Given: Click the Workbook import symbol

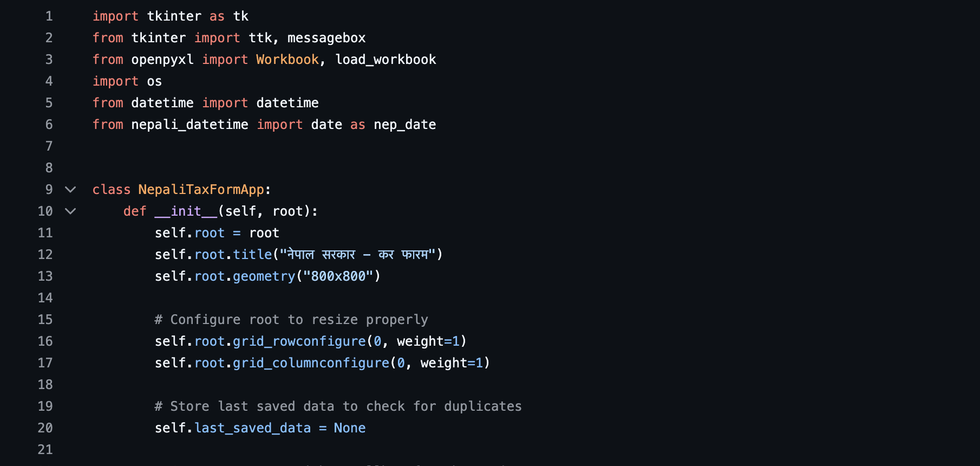Looking at the screenshot, I should (288, 60).
